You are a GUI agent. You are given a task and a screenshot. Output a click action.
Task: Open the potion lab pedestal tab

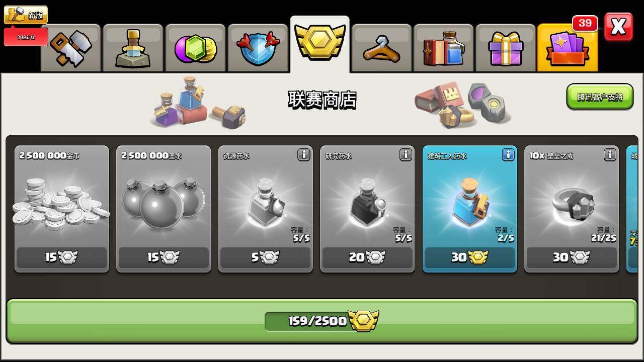[x=133, y=48]
